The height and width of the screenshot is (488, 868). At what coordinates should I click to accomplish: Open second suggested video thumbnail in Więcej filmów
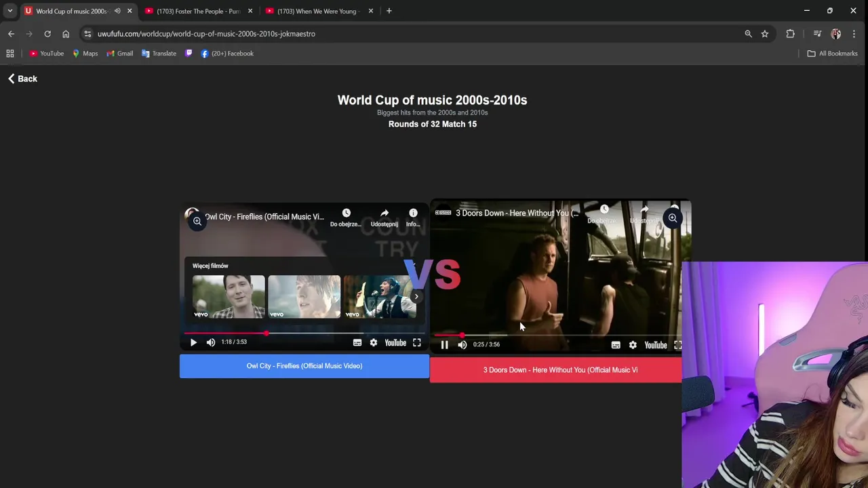304,297
